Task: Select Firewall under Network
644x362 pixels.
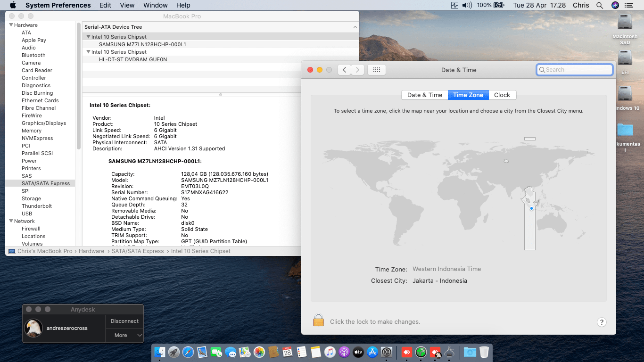Action: [x=31, y=229]
